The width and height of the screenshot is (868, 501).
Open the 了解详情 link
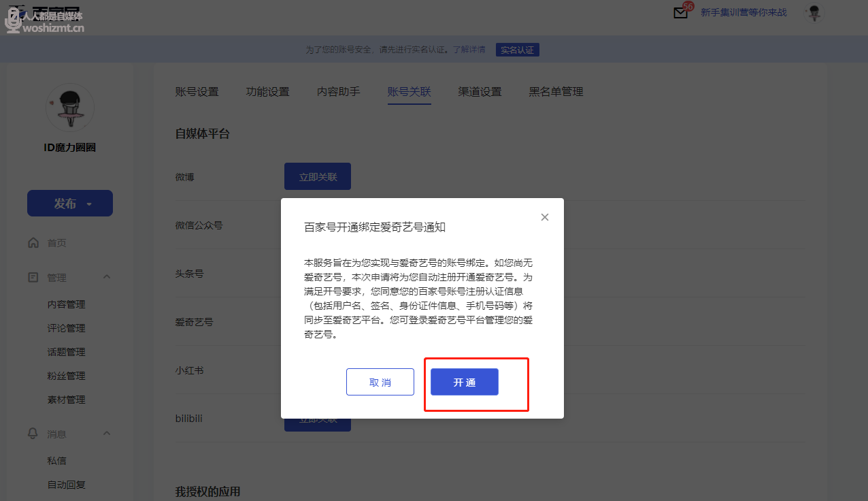coord(469,50)
